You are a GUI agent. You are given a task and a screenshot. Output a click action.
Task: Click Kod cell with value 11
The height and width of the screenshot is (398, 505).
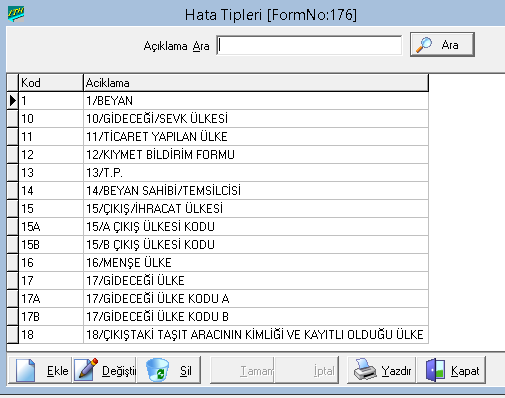point(51,137)
